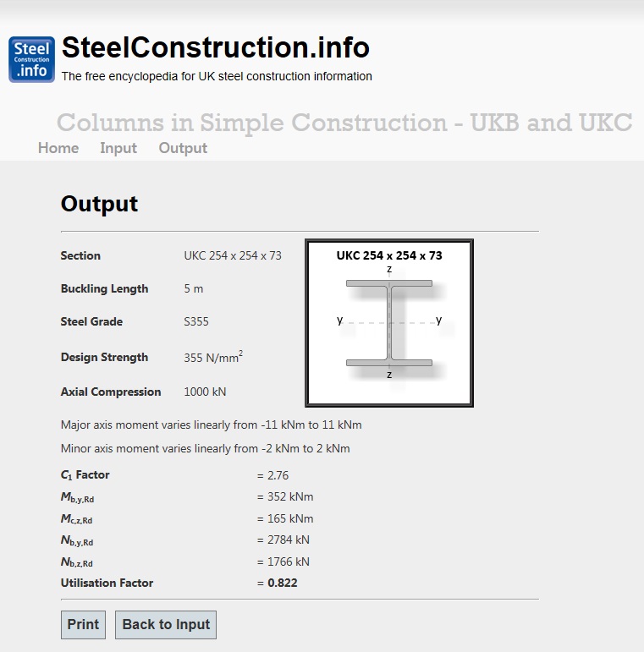Image resolution: width=644 pixels, height=652 pixels.
Task: Click the Columns in Simple Construction page title
Action: click(x=344, y=123)
